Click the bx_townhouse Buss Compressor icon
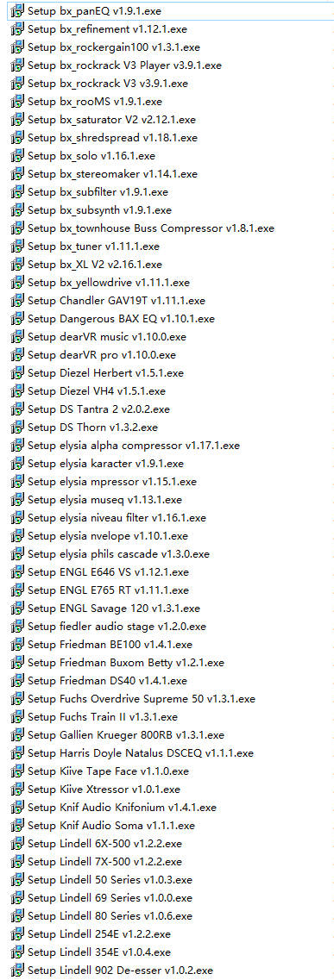The image size is (334, 980). [x=17, y=228]
